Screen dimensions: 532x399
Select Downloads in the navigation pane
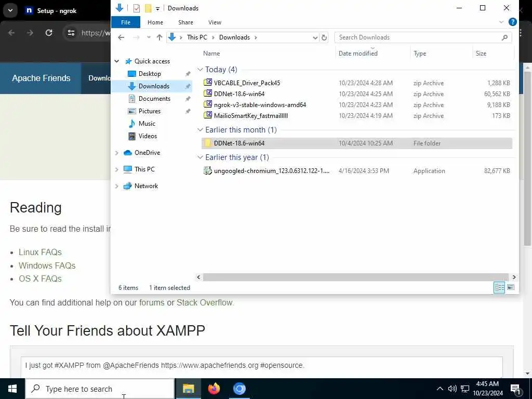(154, 86)
